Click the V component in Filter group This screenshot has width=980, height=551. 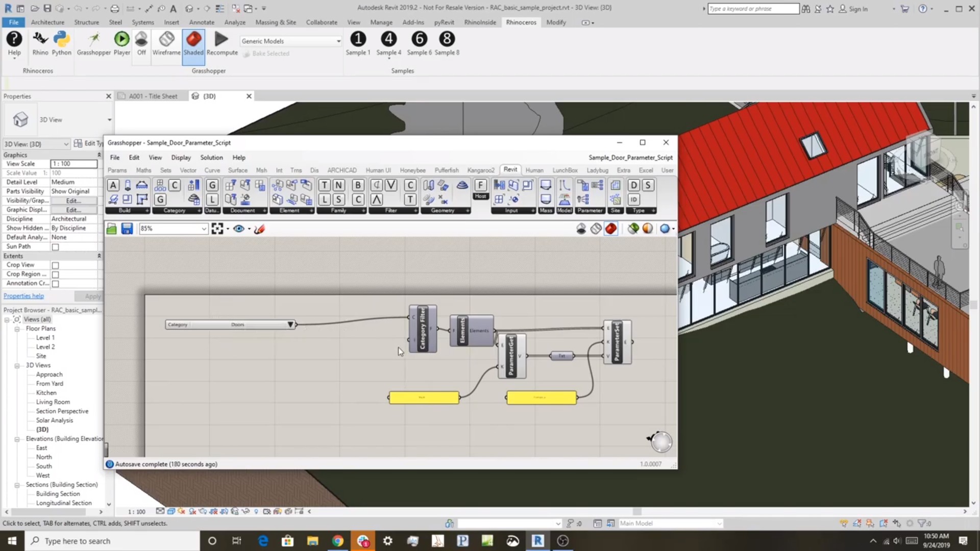click(x=391, y=185)
